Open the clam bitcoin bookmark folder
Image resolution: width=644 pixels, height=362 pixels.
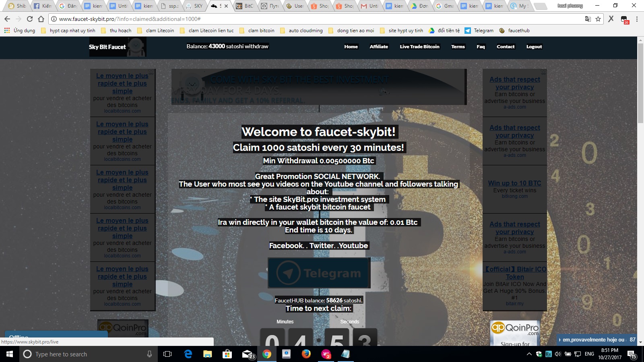(257, 31)
